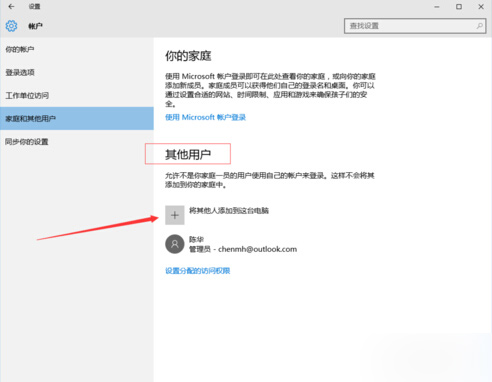Click the 其他用户 heading text
Viewport: 492px width, 382px height.
tap(188, 154)
